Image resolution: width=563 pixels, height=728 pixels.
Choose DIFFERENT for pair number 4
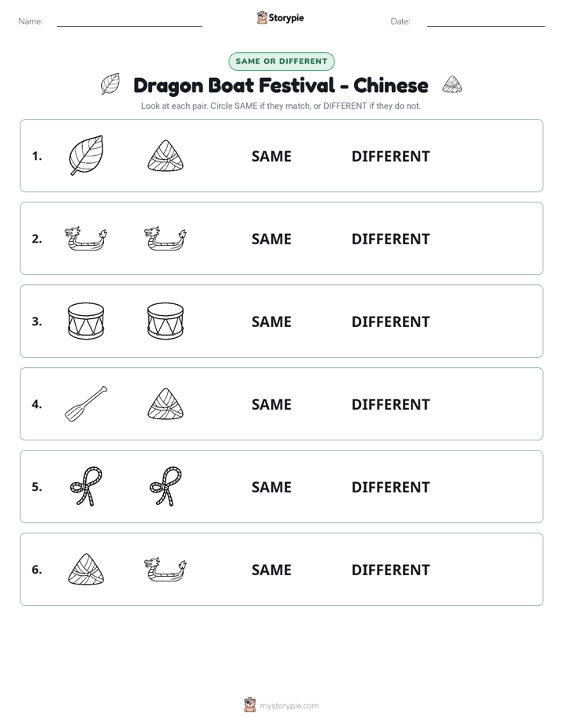390,404
